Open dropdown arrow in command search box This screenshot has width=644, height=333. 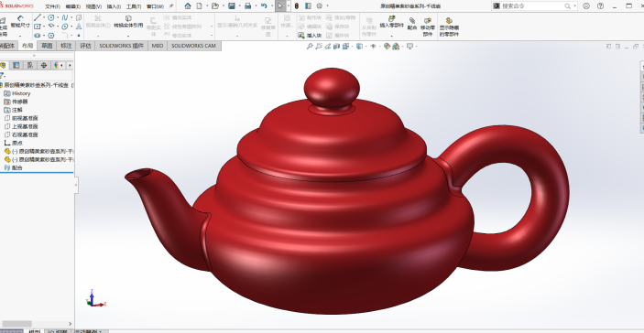[x=574, y=6]
